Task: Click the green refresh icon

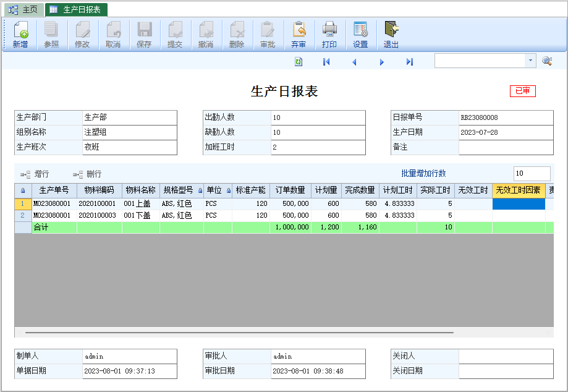Action: pyautogui.click(x=299, y=62)
